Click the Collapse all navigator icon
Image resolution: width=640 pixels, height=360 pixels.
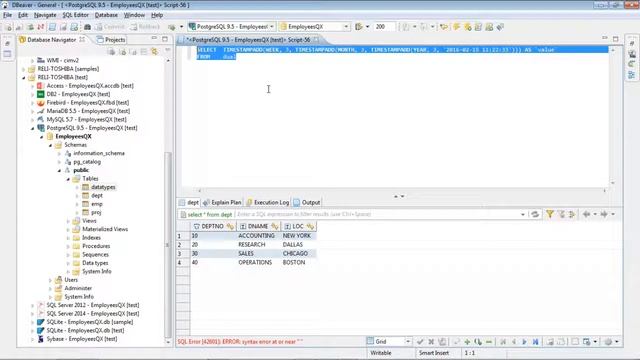pos(144,52)
